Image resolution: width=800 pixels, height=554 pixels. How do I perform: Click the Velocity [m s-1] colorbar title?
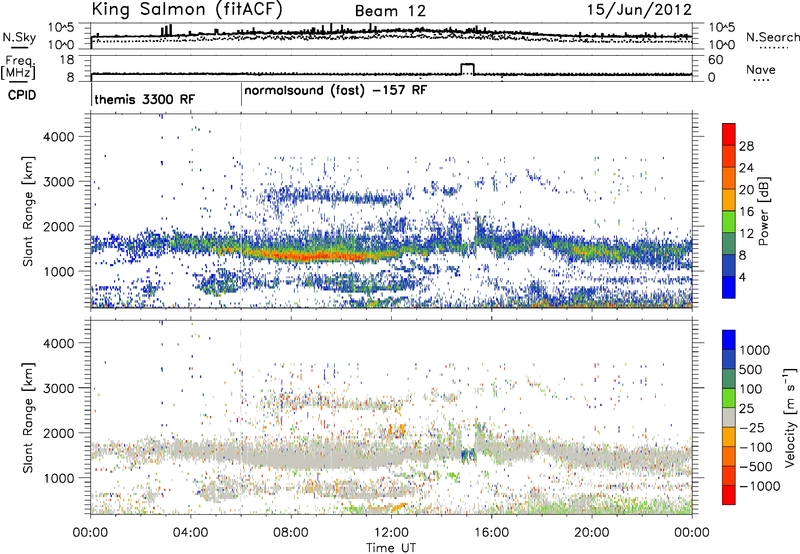pyautogui.click(x=790, y=417)
